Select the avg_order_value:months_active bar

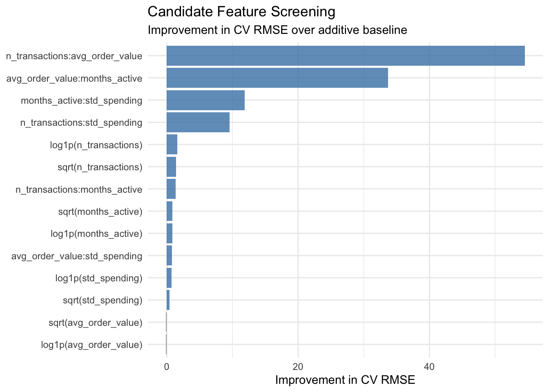277,78
